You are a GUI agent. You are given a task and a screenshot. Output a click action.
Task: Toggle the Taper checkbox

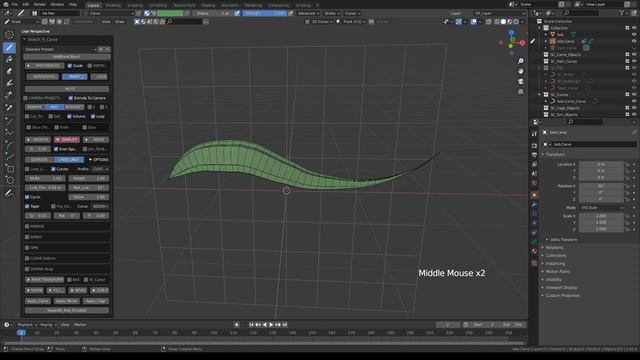click(x=27, y=206)
